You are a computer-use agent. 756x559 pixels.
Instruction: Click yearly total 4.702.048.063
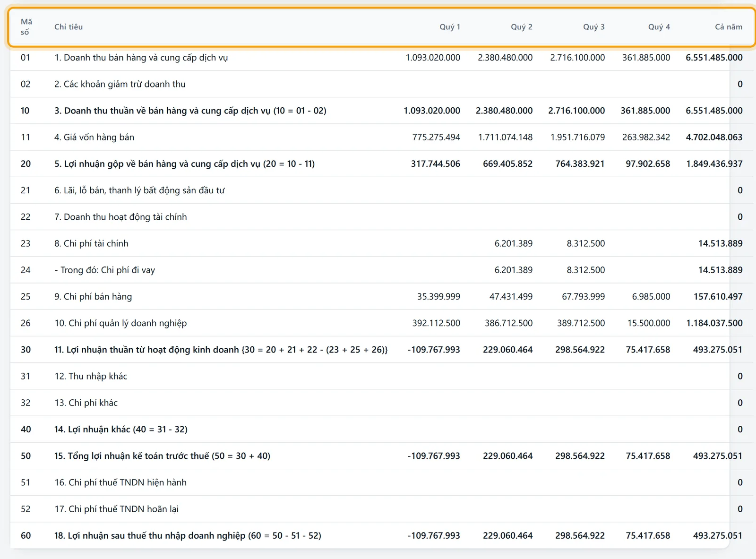click(714, 138)
